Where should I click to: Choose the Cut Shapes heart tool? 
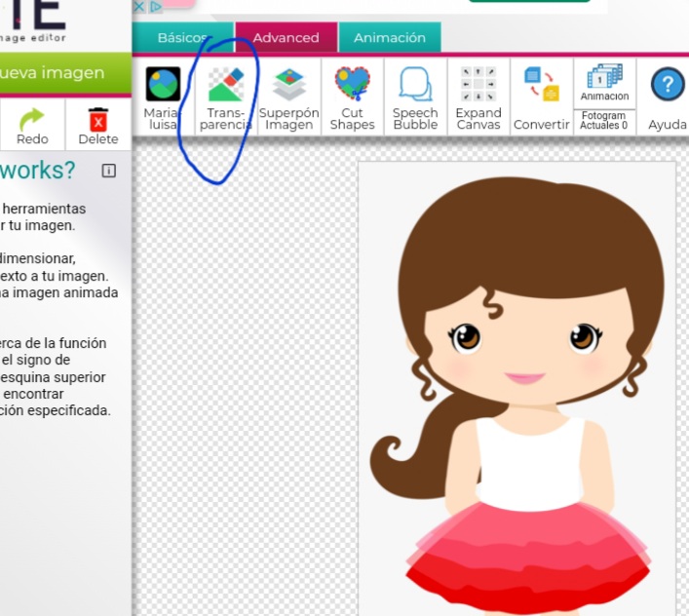coord(352,96)
